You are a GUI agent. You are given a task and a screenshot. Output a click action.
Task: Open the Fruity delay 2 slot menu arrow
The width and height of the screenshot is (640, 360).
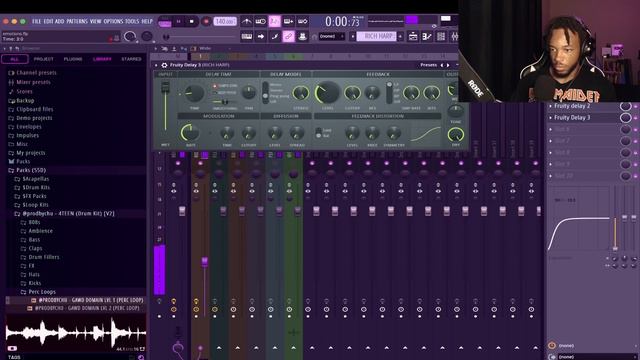[x=550, y=106]
